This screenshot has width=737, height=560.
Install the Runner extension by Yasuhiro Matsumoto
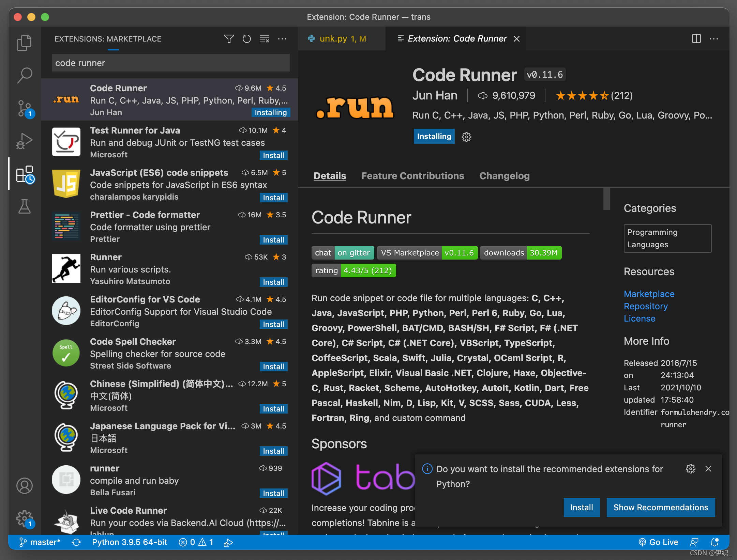(273, 282)
